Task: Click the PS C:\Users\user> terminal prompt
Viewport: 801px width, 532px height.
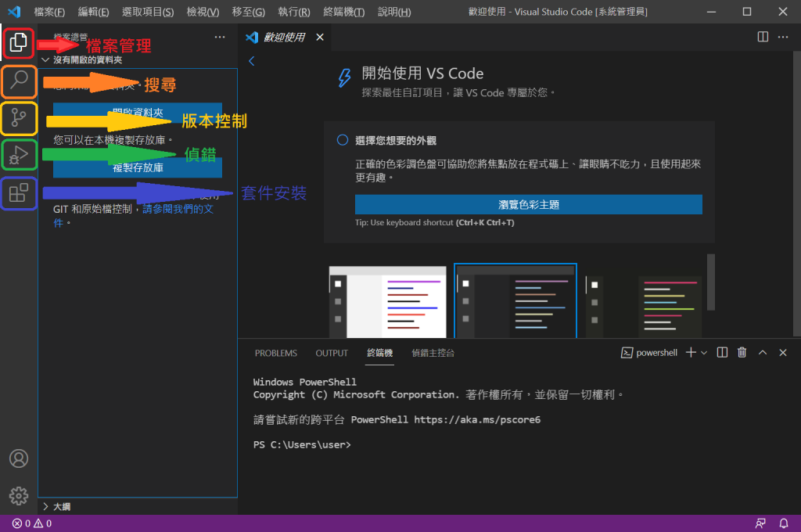Action: tap(302, 444)
